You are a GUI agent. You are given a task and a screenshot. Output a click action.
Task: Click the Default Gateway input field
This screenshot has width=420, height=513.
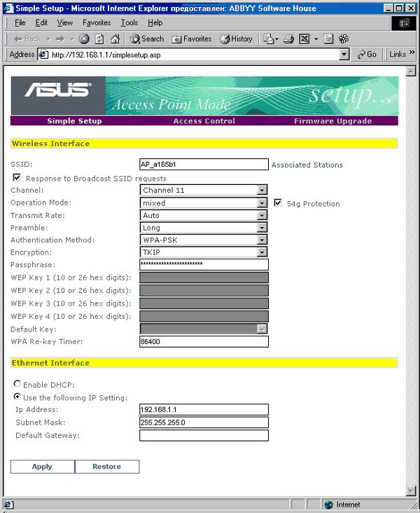[x=204, y=435]
